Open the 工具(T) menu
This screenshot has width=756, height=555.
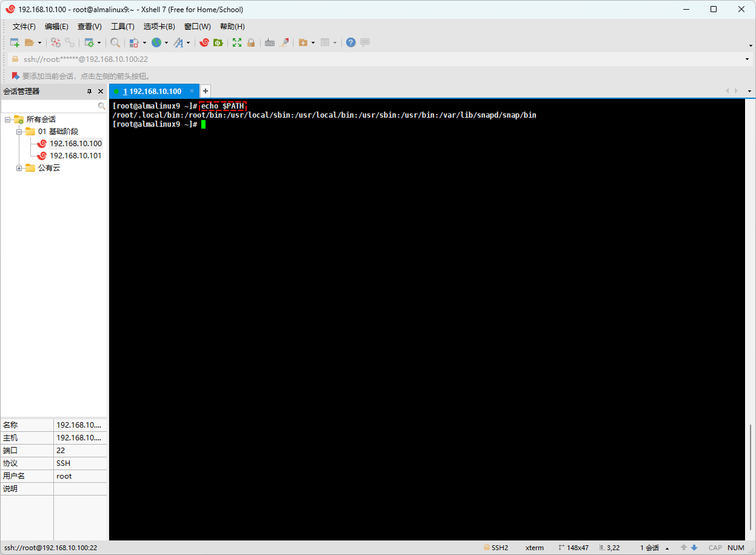[x=122, y=27]
